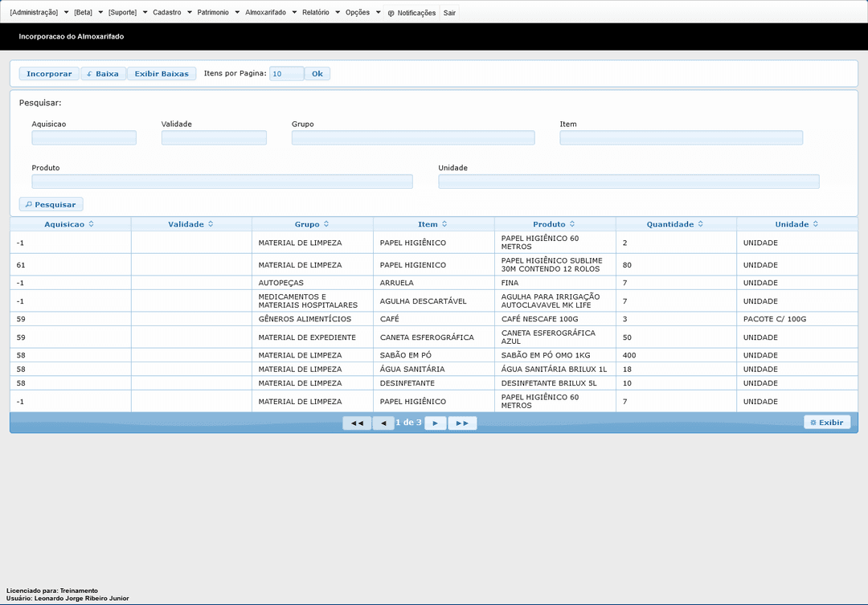Focus the Grupo search field
This screenshot has width=868, height=605.
(413, 138)
